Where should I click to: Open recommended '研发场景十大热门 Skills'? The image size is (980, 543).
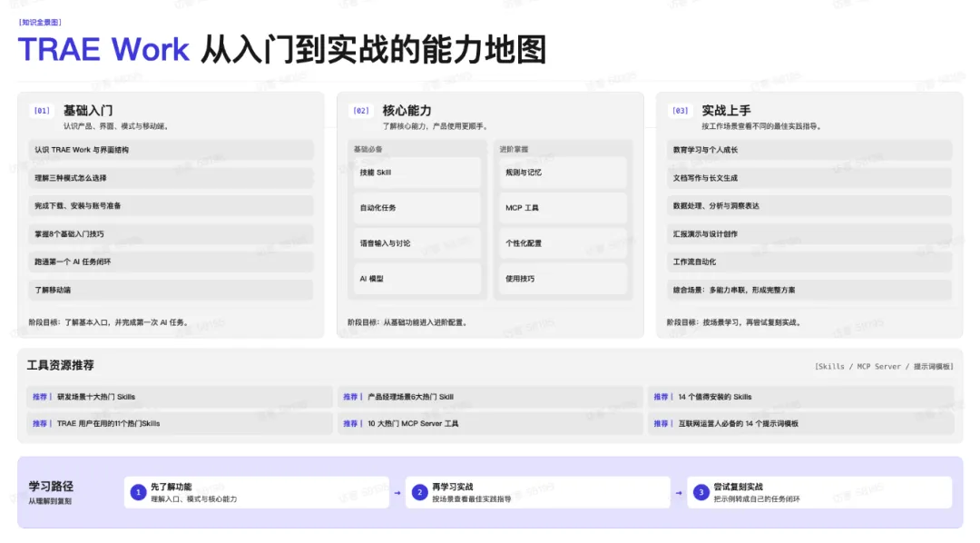(x=180, y=397)
